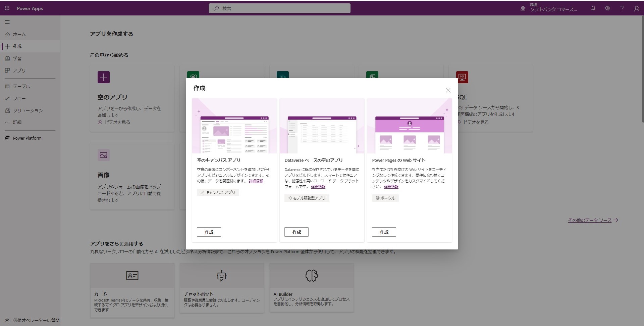This screenshot has width=644, height=326.
Task: Open the app launcher waffle icon
Action: pos(7,8)
